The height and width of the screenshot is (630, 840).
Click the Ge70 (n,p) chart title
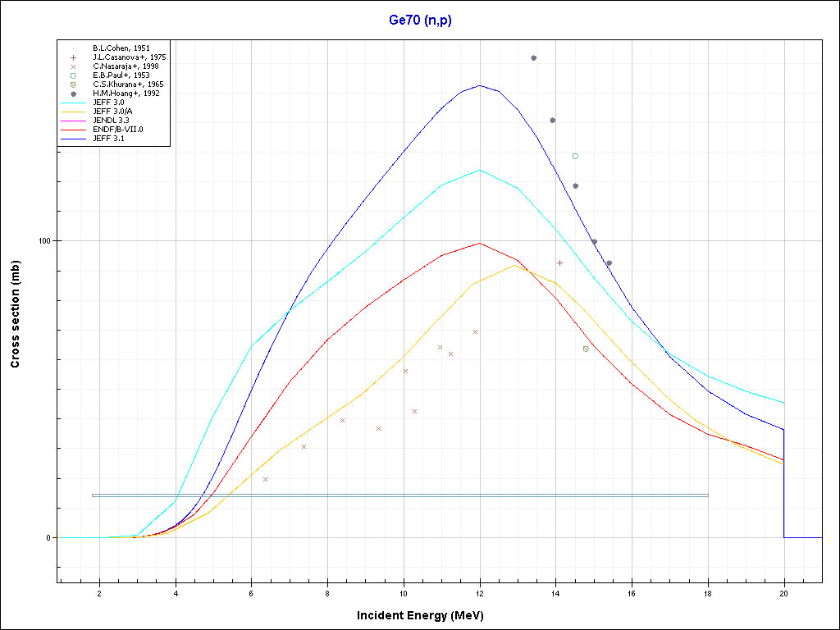(x=420, y=21)
